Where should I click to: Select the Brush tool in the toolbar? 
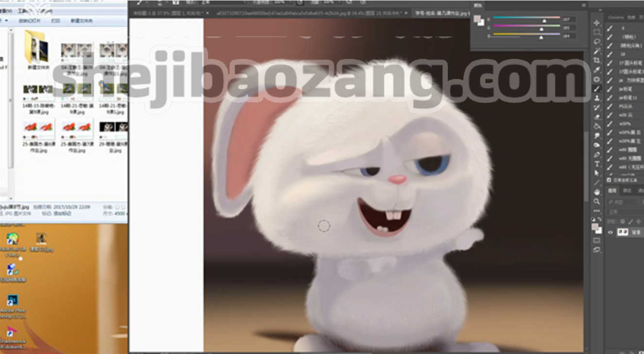(597, 89)
